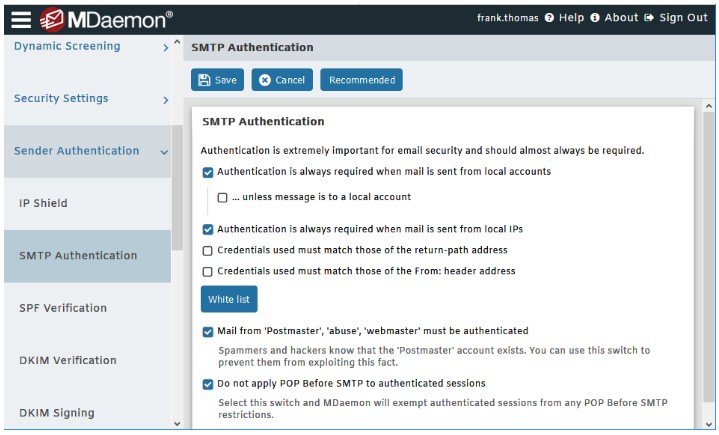This screenshot has height=435, width=719.
Task: Uncheck Postmaster abuse webmaster authentication option
Action: tap(208, 332)
